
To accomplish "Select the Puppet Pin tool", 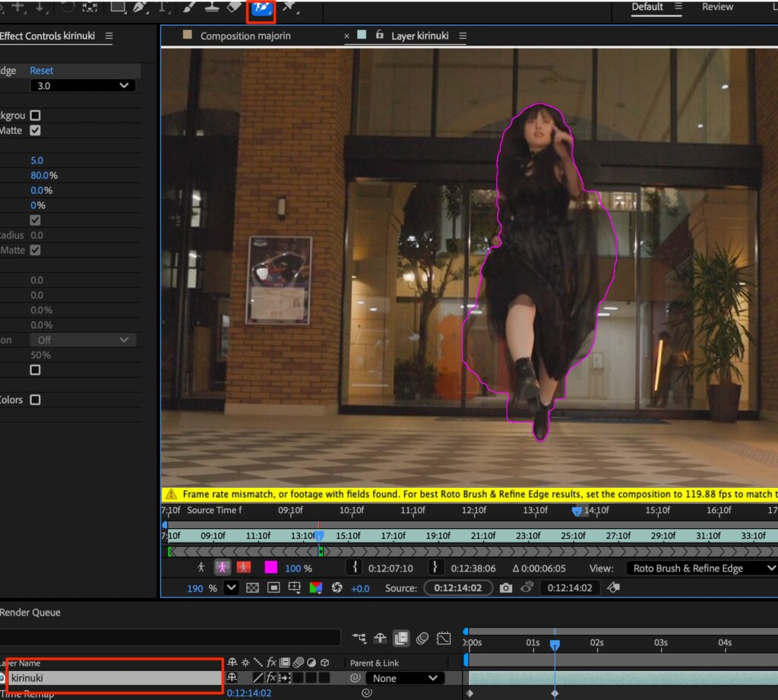I will (x=289, y=8).
